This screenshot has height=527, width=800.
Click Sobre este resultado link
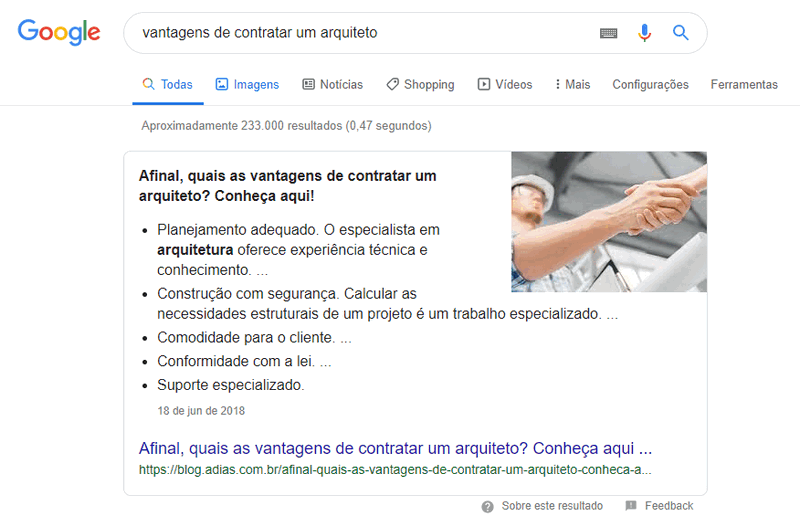click(552, 506)
